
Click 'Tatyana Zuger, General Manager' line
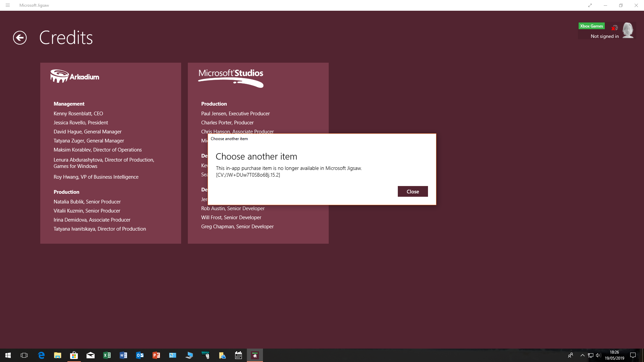[89, 141]
